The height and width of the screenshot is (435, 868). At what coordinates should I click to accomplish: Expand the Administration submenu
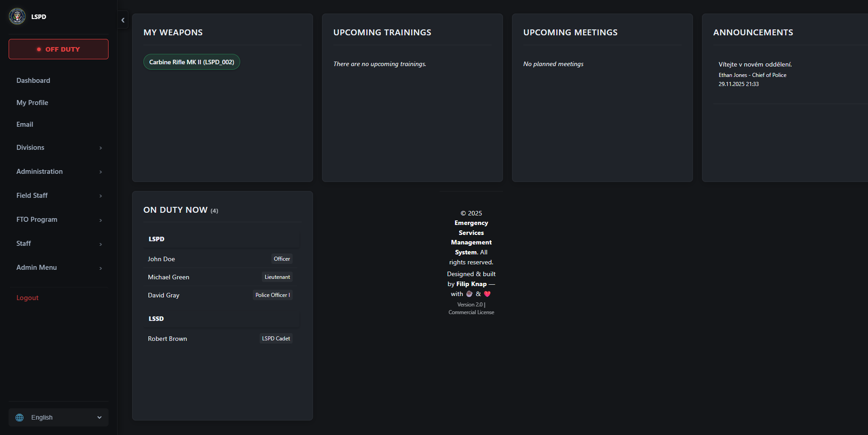[58, 172]
